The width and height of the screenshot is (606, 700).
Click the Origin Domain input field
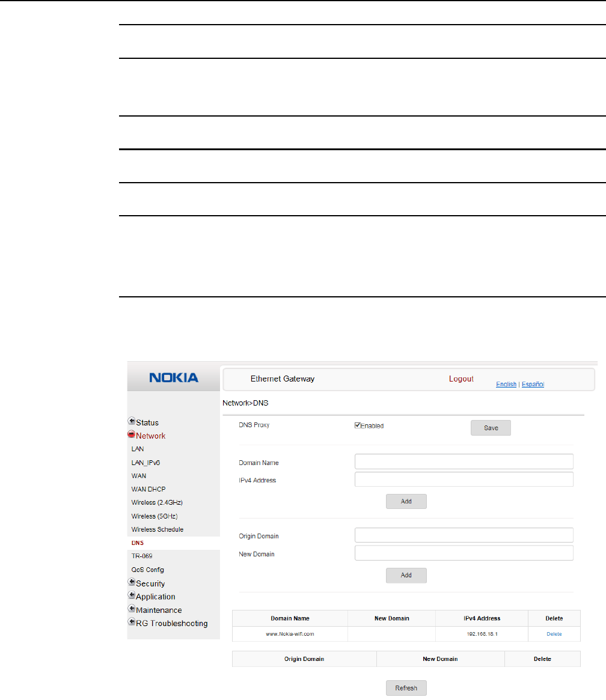(x=464, y=535)
